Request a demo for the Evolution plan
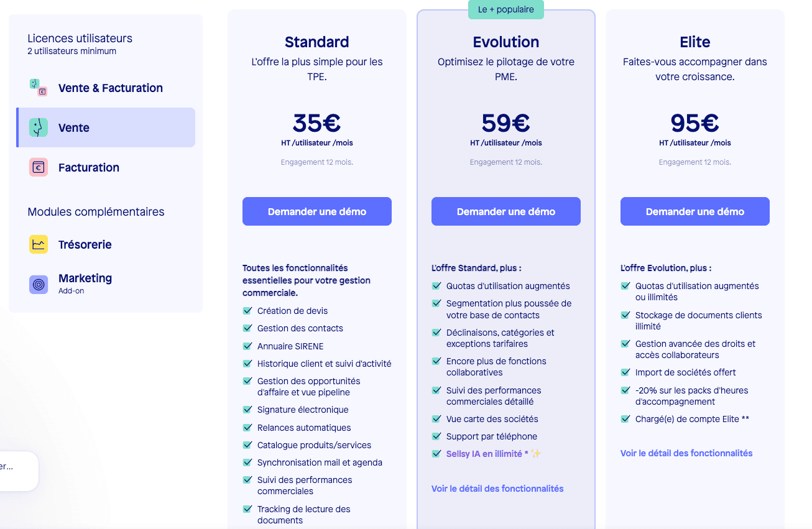This screenshot has width=812, height=529. (x=505, y=211)
